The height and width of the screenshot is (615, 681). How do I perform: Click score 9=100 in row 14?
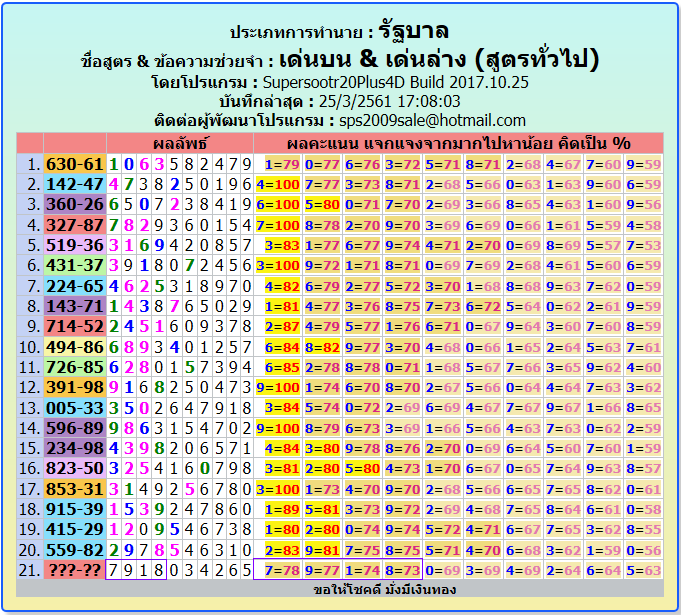[278, 428]
